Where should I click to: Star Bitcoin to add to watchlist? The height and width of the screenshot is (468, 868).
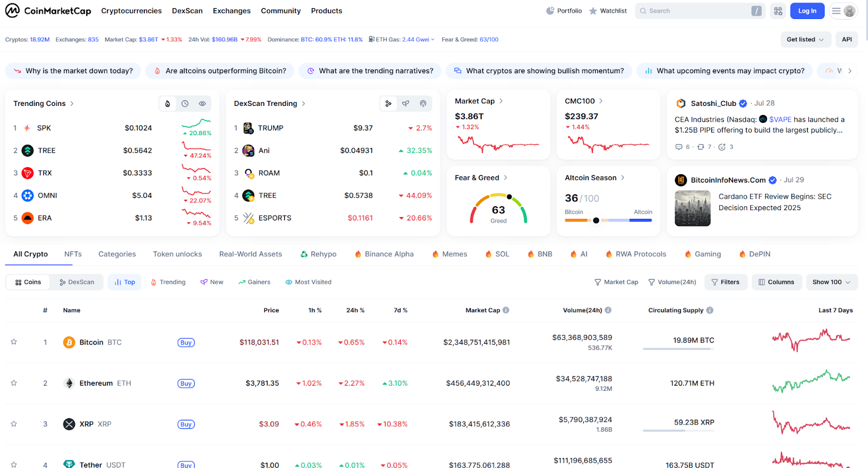pos(14,342)
